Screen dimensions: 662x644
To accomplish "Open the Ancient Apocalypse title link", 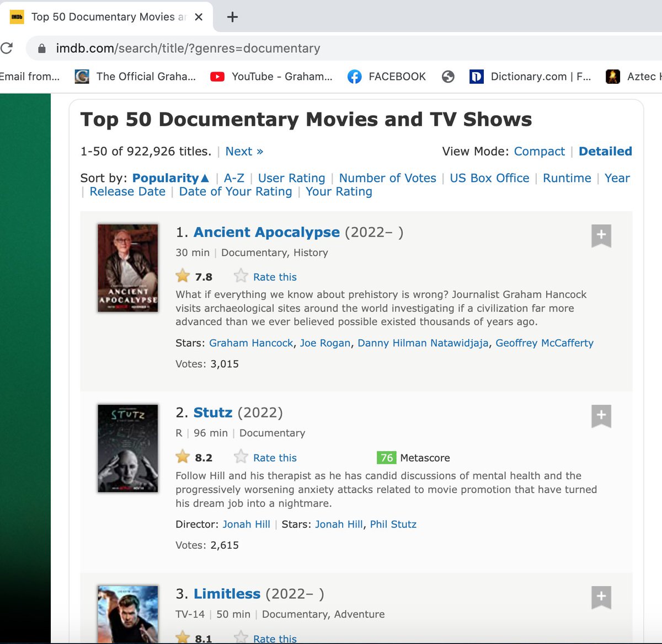I will [266, 232].
